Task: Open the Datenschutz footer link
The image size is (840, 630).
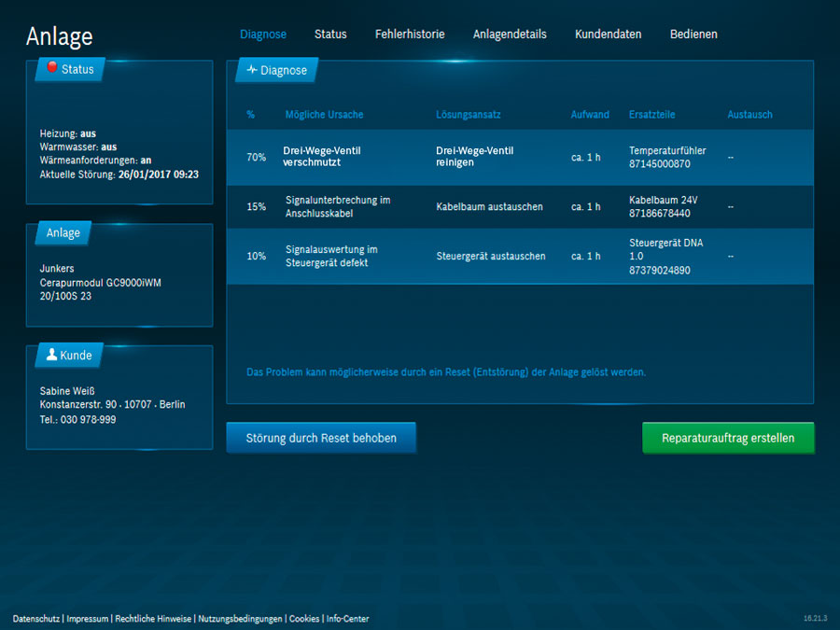Action: pyautogui.click(x=35, y=619)
